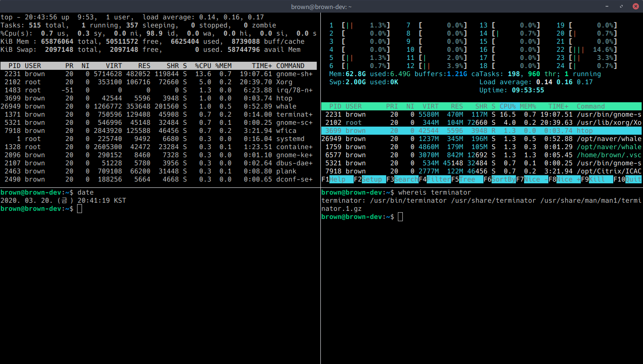The width and height of the screenshot is (643, 364).
Task: Click CPU 23 meter showing 3.3%
Action: click(x=586, y=58)
